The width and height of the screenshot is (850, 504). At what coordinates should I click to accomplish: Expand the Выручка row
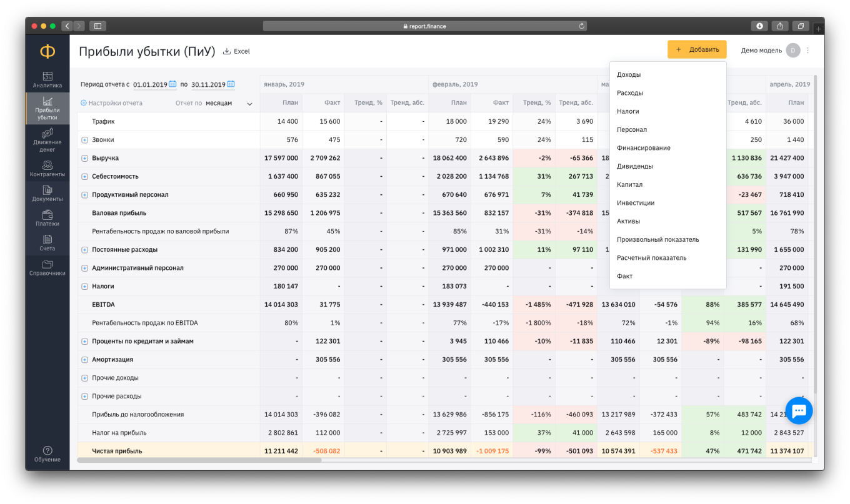point(84,159)
